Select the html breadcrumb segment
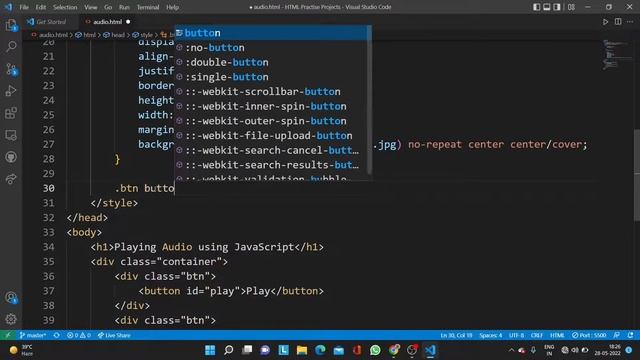 pyautogui.click(x=86, y=35)
